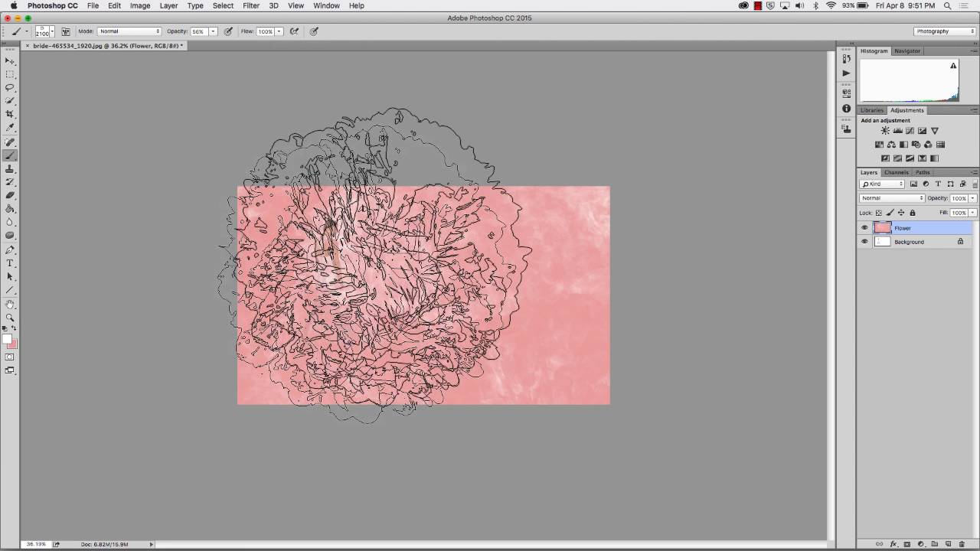Add a layer mask
The width and height of the screenshot is (980, 551).
(x=906, y=544)
